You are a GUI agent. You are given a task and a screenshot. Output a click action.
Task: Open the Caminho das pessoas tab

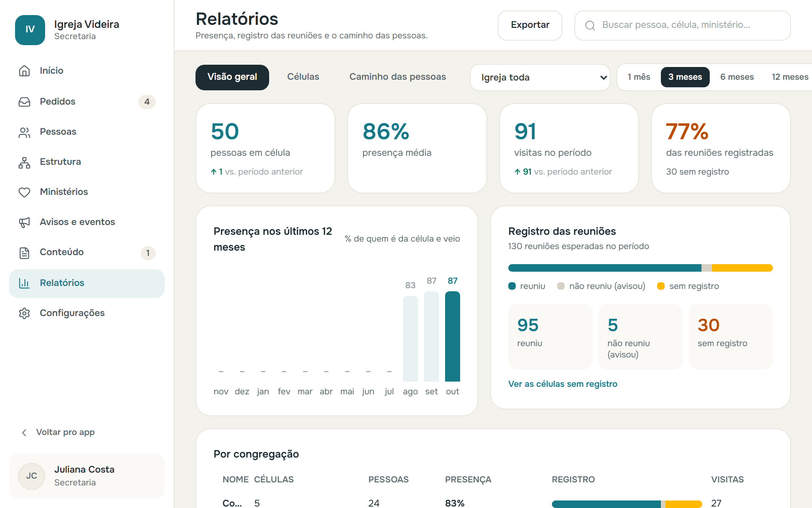click(397, 77)
